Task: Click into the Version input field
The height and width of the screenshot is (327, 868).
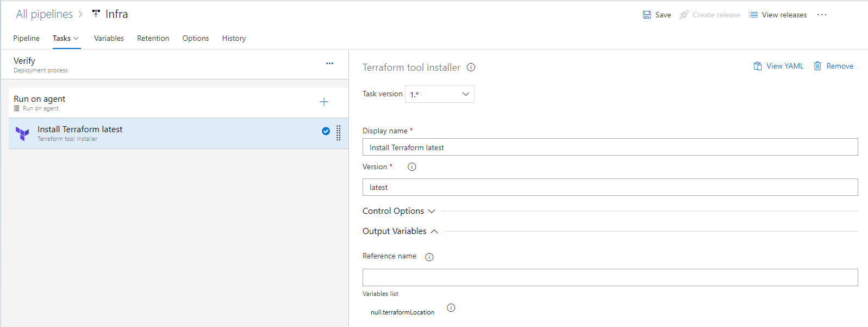Action: coord(610,187)
